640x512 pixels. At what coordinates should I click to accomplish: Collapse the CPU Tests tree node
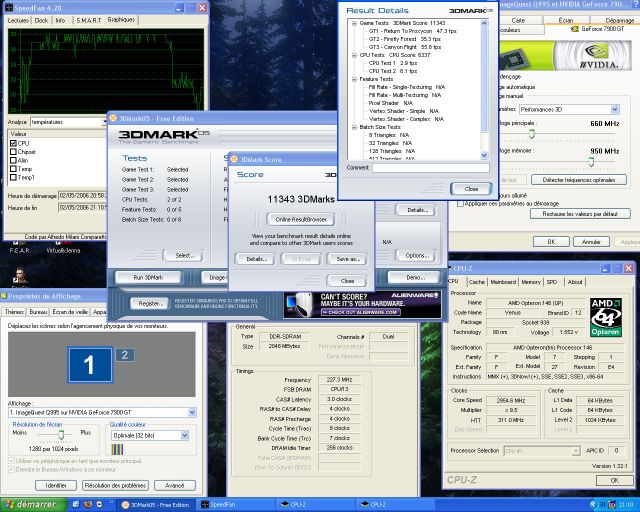click(x=354, y=55)
